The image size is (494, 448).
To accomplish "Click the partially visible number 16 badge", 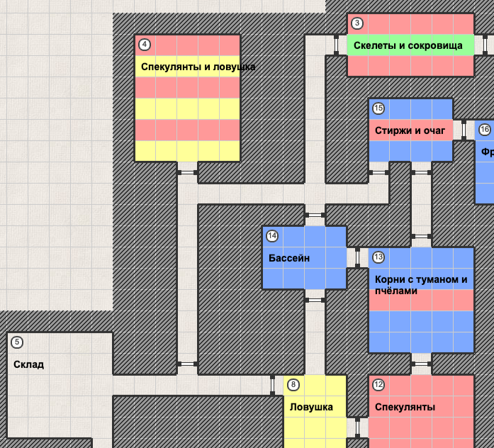I will [485, 130].
